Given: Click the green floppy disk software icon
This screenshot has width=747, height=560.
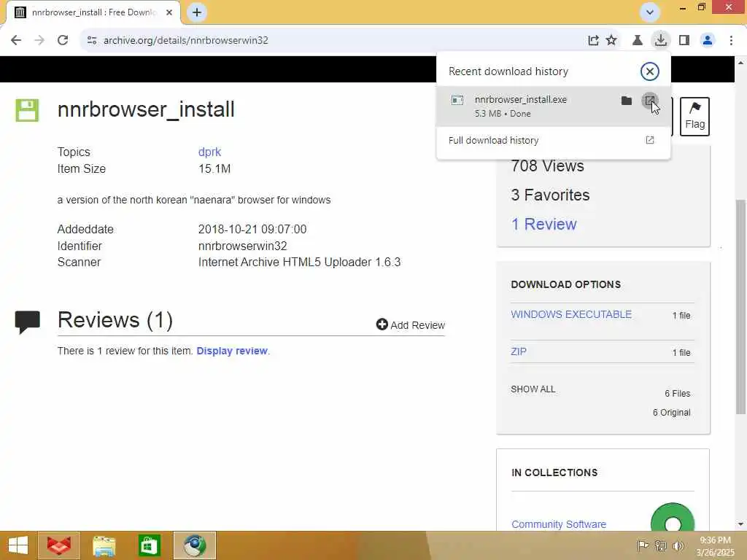Looking at the screenshot, I should pos(27,111).
